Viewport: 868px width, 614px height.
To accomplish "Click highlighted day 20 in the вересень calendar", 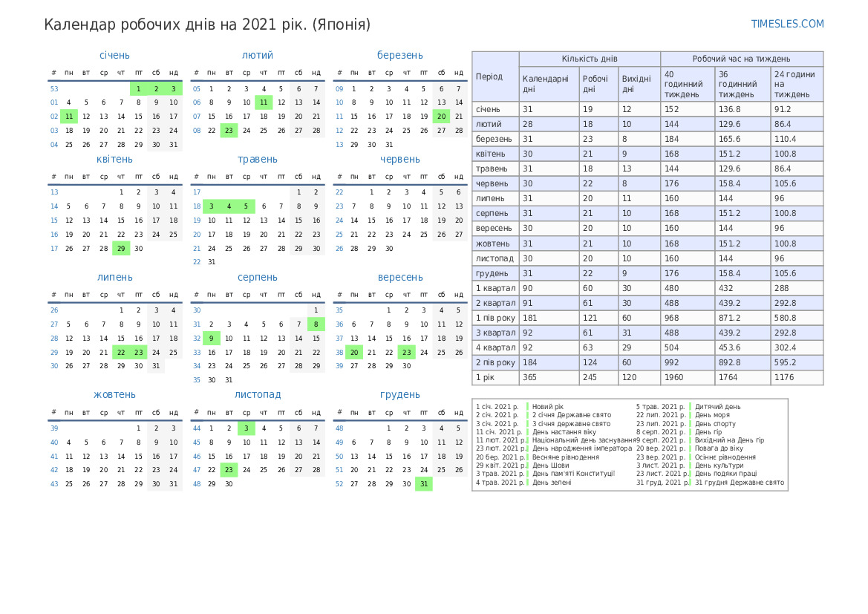I will 354,352.
